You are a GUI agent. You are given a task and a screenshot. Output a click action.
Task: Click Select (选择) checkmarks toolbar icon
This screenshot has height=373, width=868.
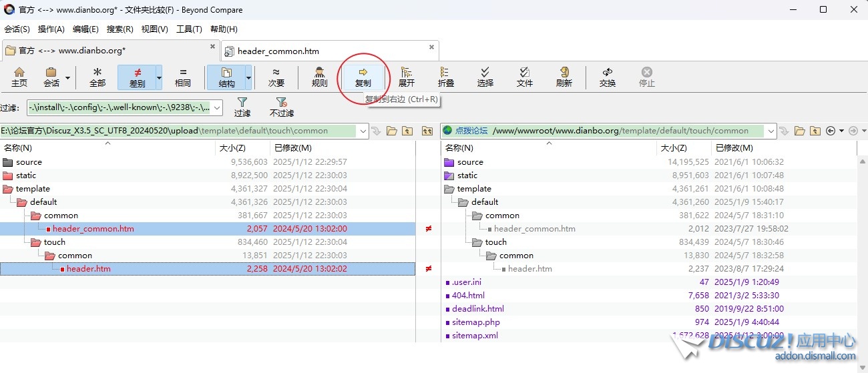point(485,77)
